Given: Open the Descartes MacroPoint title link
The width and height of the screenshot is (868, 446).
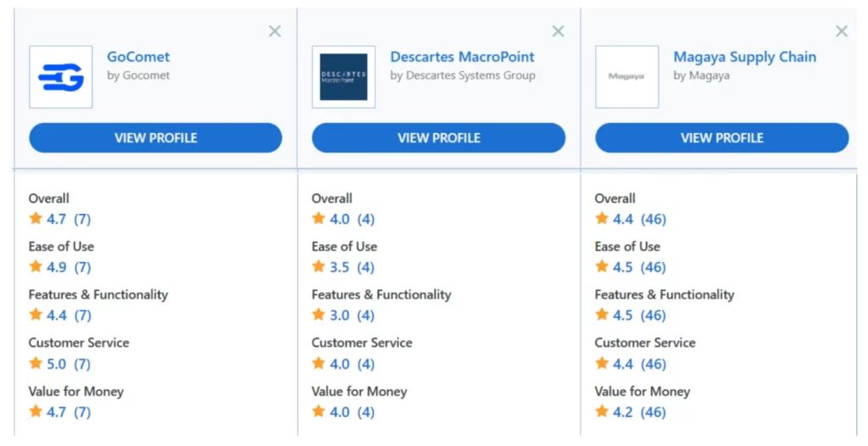Looking at the screenshot, I should 462,57.
